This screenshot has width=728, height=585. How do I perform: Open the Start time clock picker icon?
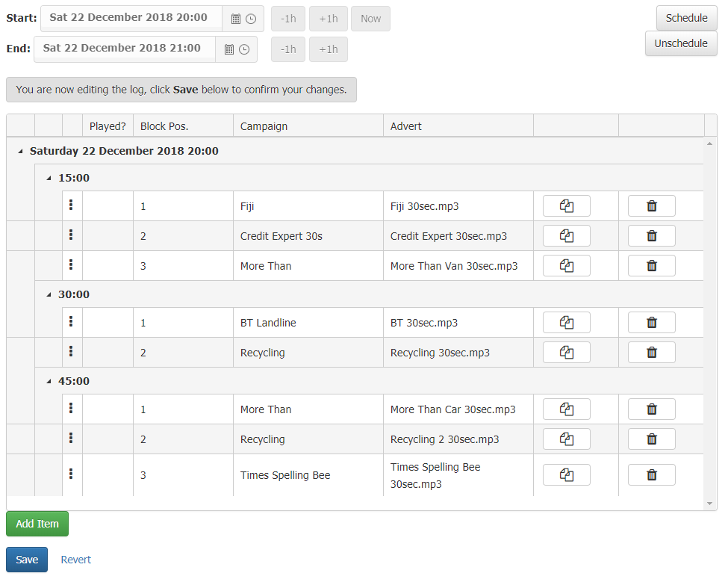(x=251, y=19)
